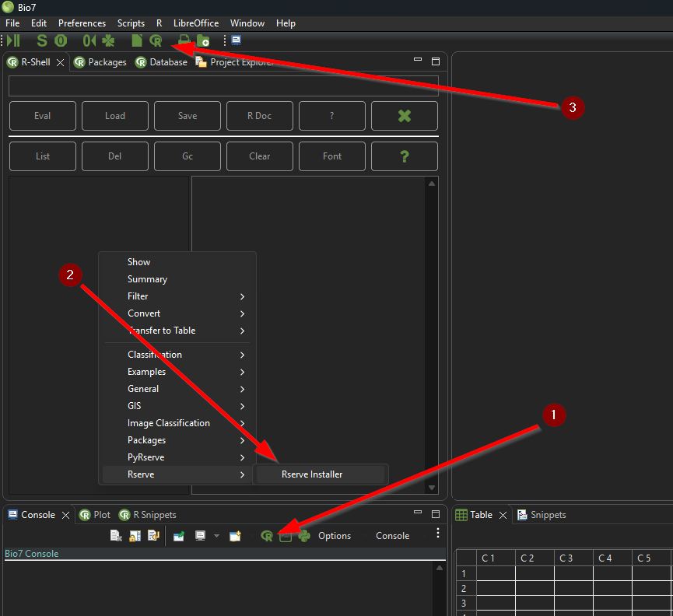Expand the Filter submenu
Screen dimensions: 673x616
pyautogui.click(x=177, y=296)
